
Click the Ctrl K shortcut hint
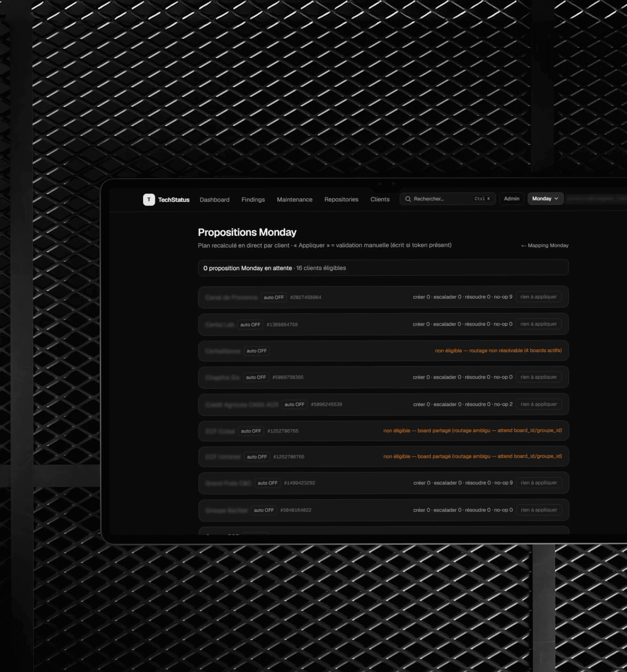click(x=482, y=199)
